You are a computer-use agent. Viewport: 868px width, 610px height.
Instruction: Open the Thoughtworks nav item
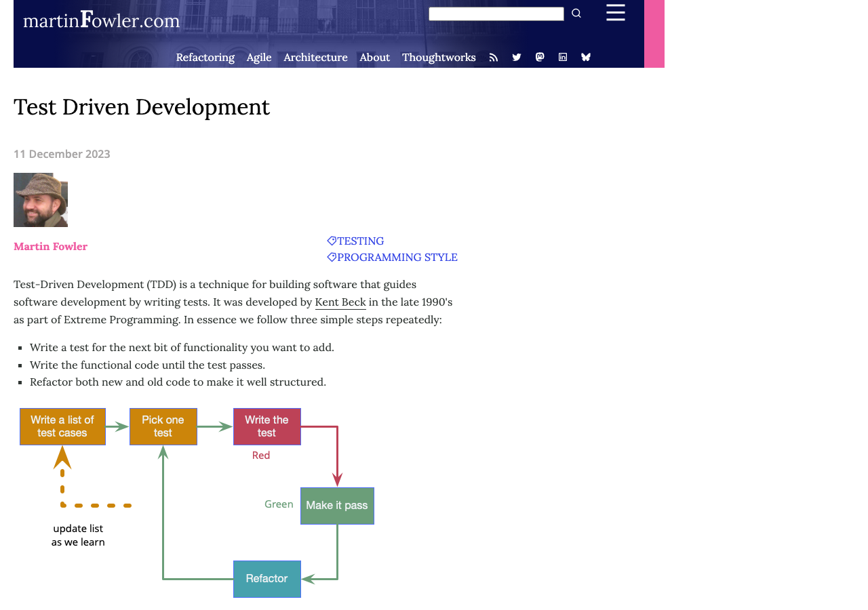point(439,58)
